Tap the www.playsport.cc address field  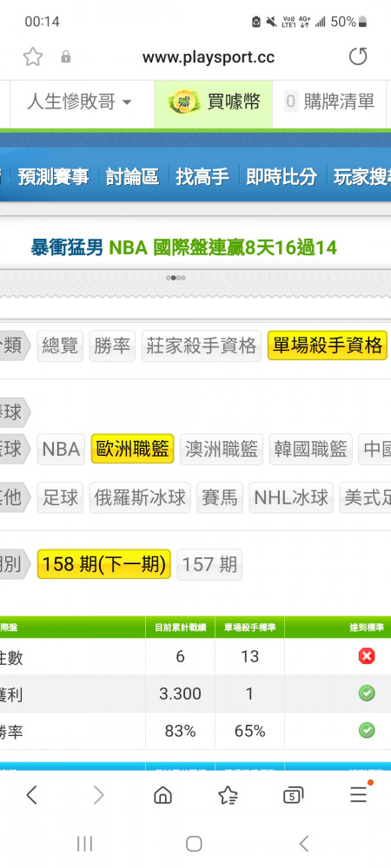(209, 57)
